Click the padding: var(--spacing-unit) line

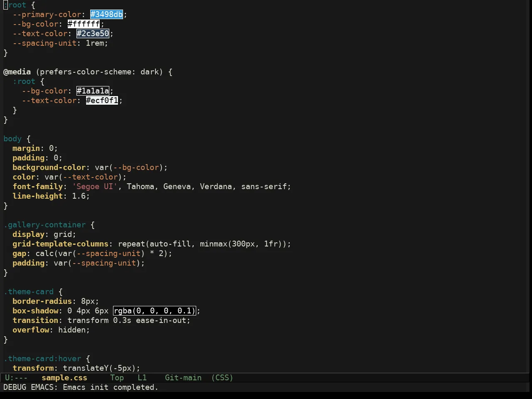click(79, 263)
